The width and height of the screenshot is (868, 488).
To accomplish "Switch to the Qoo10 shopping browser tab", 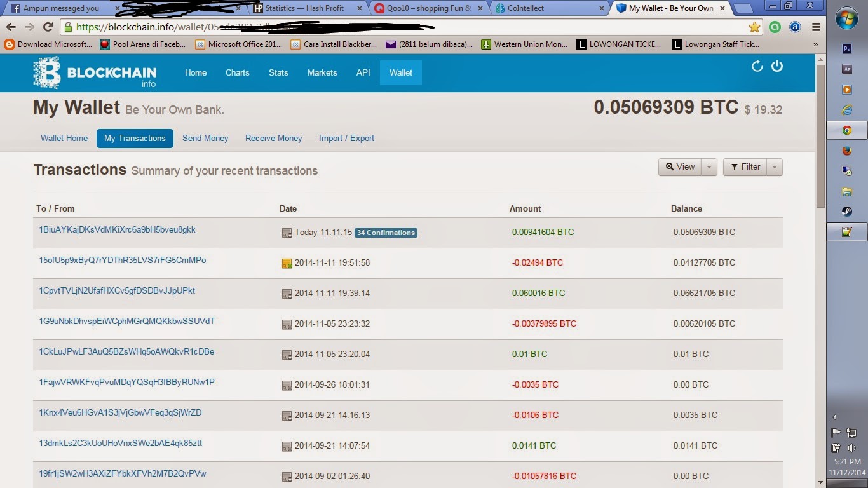I will pos(428,8).
